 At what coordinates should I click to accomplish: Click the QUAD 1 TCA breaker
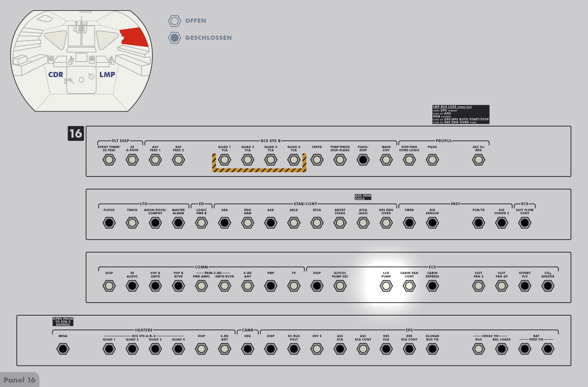tap(224, 160)
